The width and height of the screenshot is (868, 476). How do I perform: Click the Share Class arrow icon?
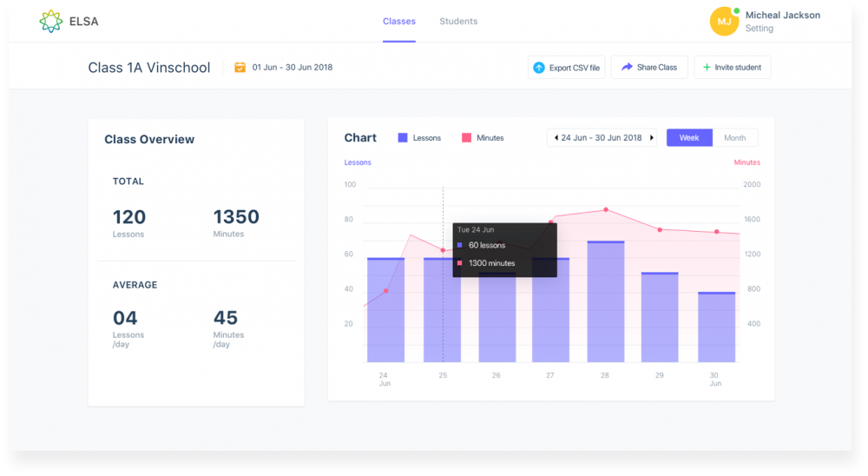(627, 67)
